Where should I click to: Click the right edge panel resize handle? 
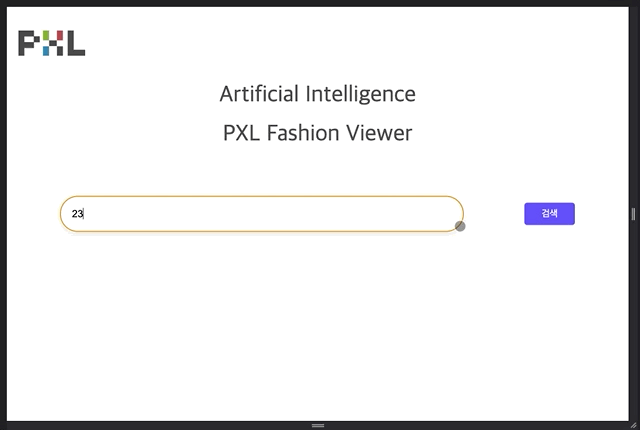pos(633,214)
